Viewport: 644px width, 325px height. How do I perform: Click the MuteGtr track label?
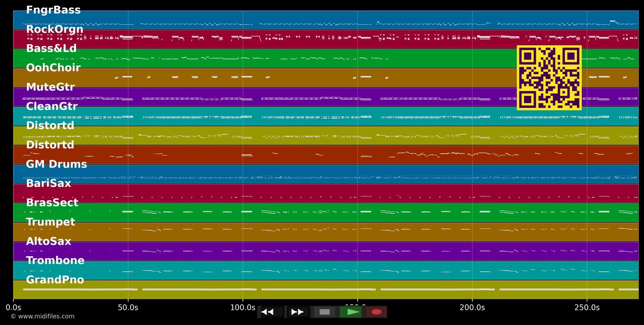pos(51,87)
